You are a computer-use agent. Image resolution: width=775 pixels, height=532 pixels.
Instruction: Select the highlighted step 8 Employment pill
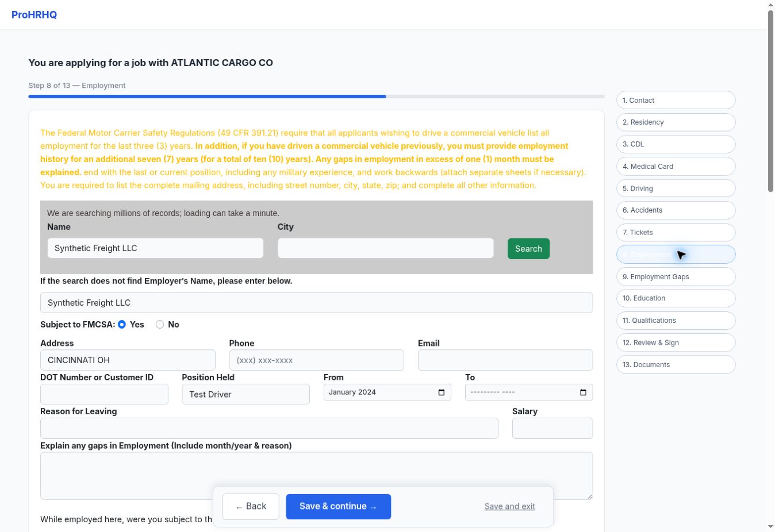[x=676, y=255]
